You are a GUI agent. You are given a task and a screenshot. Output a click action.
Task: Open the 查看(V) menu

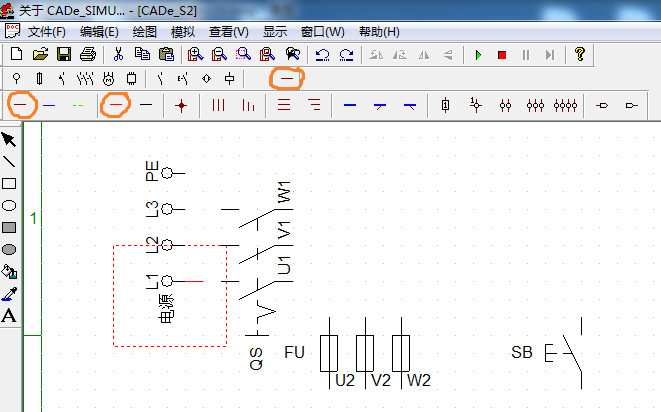[x=228, y=32]
